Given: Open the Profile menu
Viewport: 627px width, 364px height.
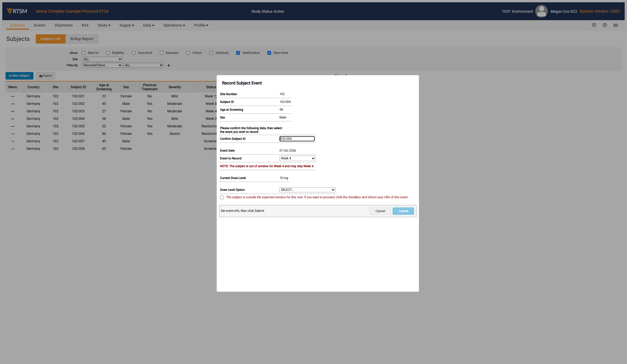Looking at the screenshot, I should pos(201,25).
